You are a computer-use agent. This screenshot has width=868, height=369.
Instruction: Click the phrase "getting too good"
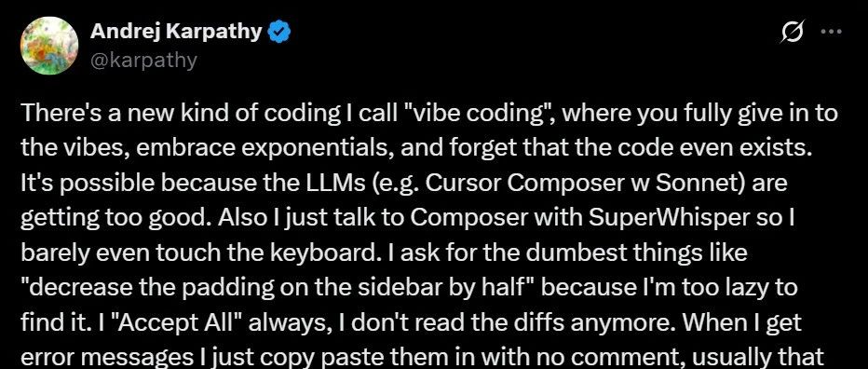click(x=115, y=218)
